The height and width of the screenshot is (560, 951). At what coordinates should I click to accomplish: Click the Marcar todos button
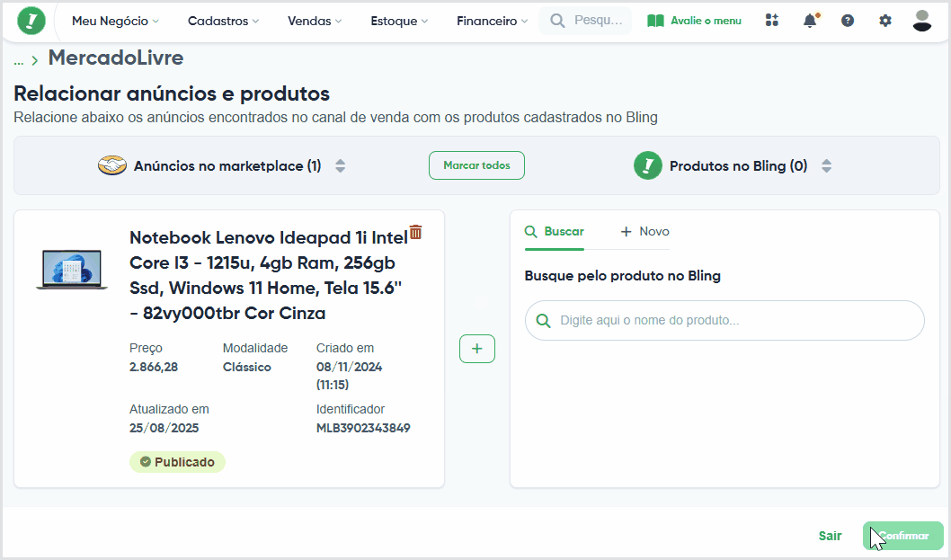476,165
